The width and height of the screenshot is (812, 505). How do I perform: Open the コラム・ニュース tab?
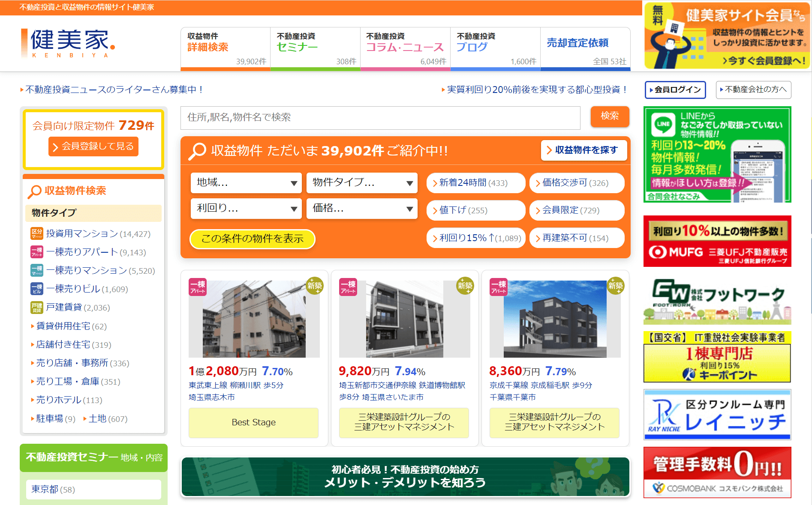[406, 48]
